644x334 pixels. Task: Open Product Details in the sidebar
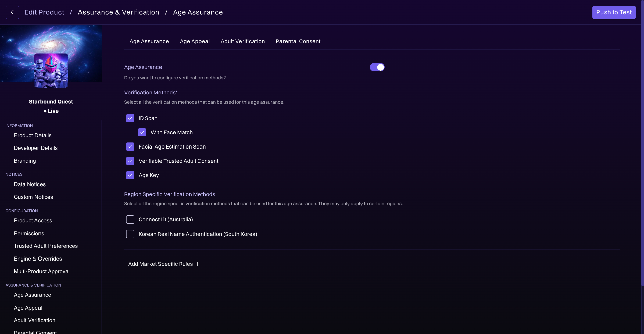click(32, 135)
